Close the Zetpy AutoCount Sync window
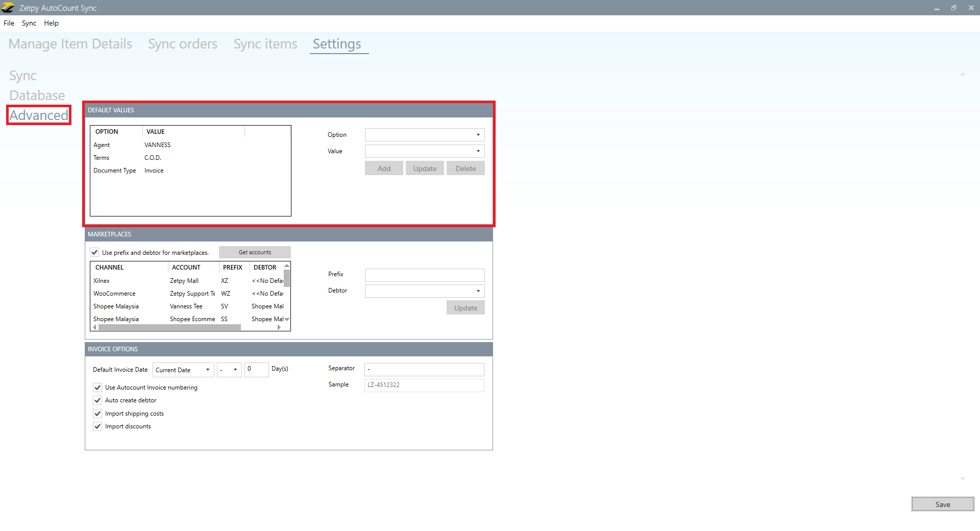 [x=971, y=8]
